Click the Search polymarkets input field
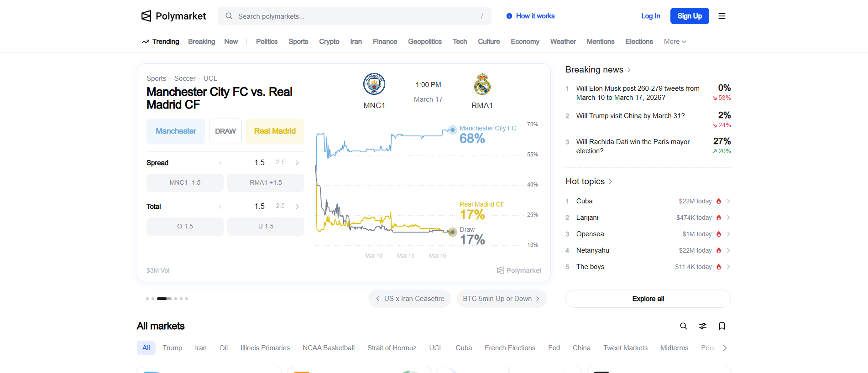This screenshot has width=868, height=373. [x=355, y=16]
